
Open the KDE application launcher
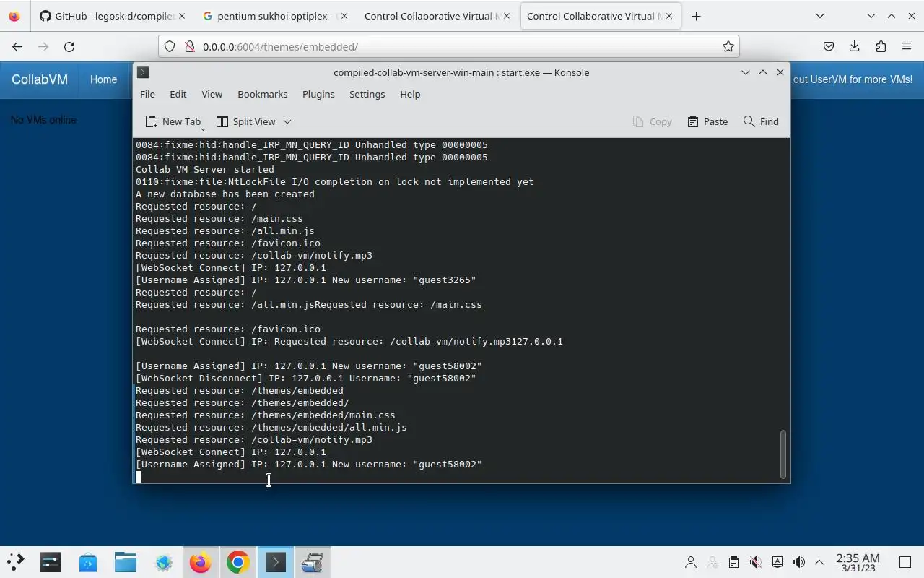pos(15,562)
